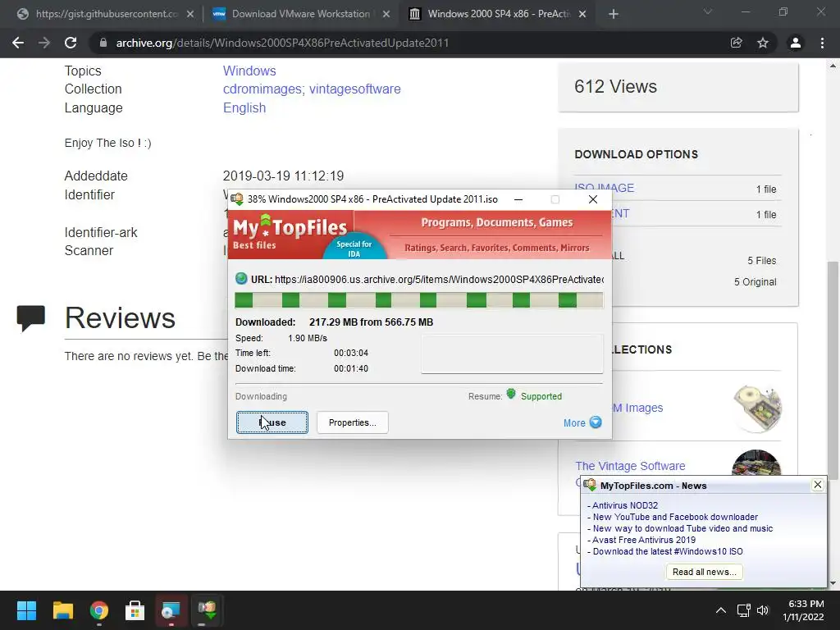Close the Download VMware Workstation tab
The image size is (840, 630).
(x=386, y=15)
